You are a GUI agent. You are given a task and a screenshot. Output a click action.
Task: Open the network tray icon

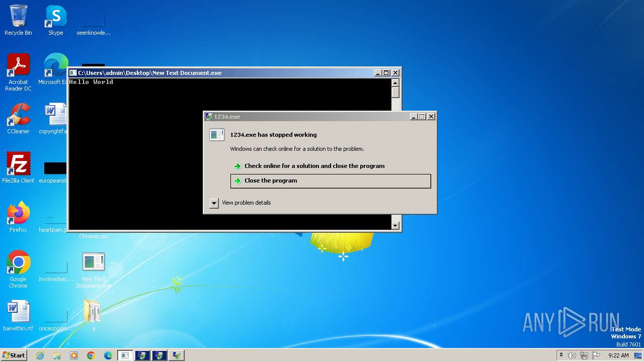(584, 355)
